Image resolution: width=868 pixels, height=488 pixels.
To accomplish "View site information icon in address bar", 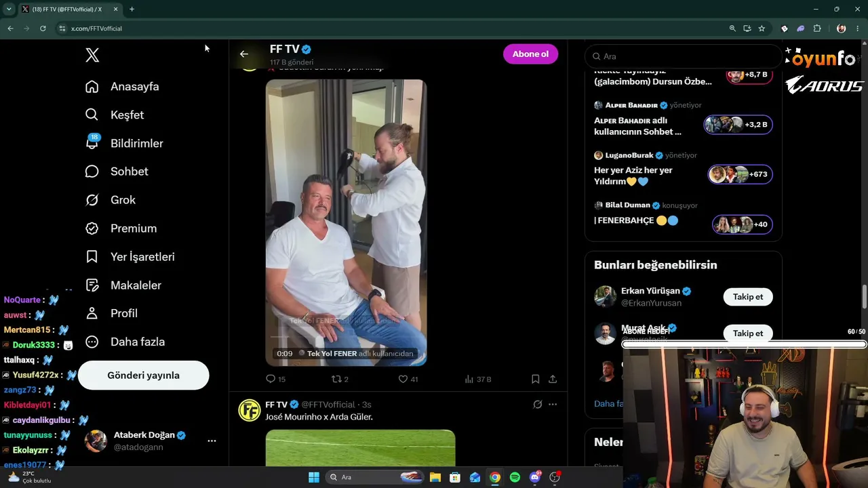I will pos(62,28).
